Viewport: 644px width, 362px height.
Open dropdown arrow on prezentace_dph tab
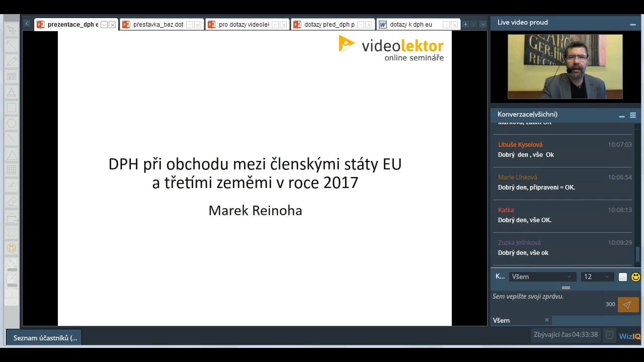[104, 25]
